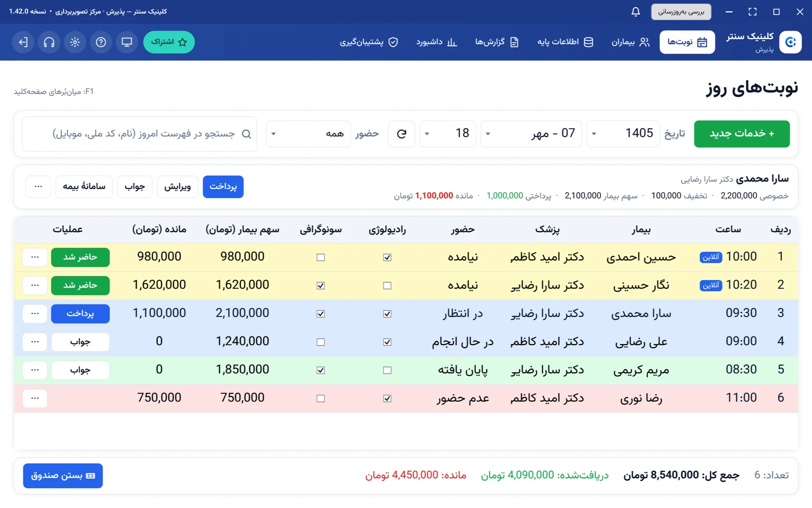Open داشبورد menu
The height and width of the screenshot is (508, 812).
[x=436, y=42]
